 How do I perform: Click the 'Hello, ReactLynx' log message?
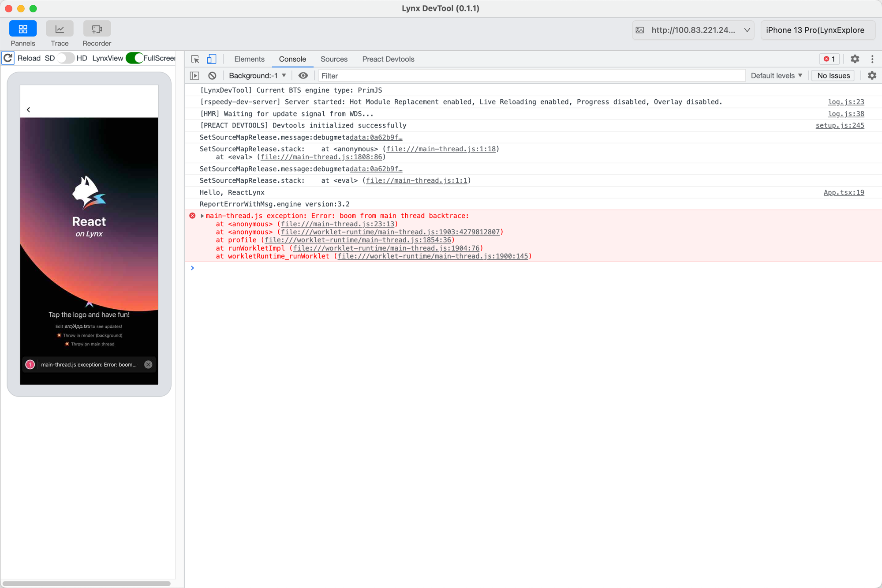click(232, 193)
